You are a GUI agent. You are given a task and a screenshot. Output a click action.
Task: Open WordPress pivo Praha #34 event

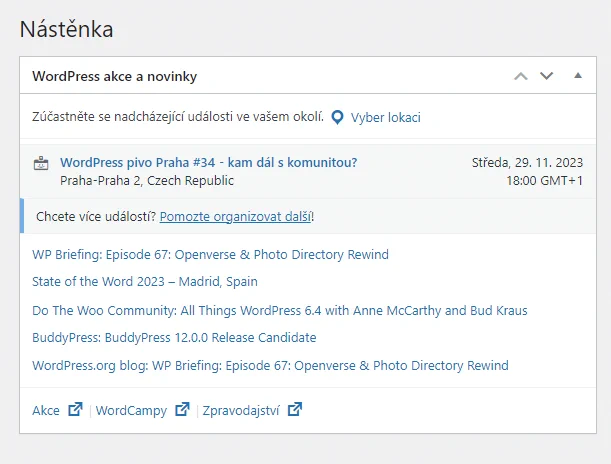[208, 162]
